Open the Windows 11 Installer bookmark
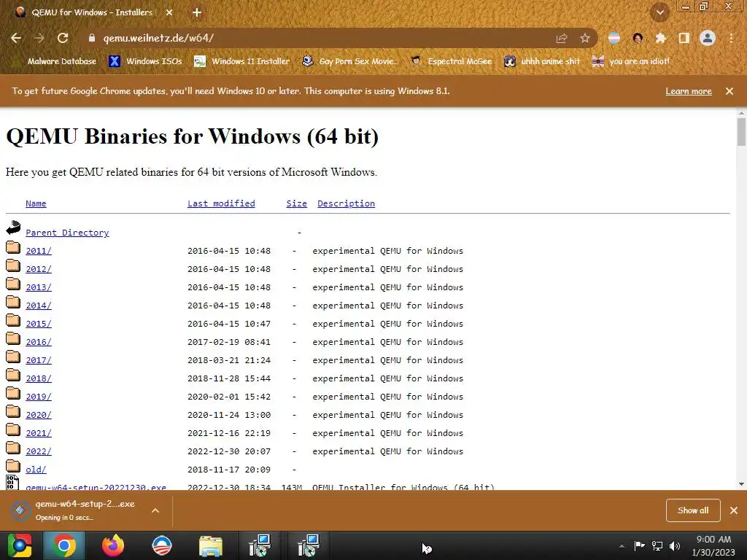747x560 pixels. click(x=242, y=61)
